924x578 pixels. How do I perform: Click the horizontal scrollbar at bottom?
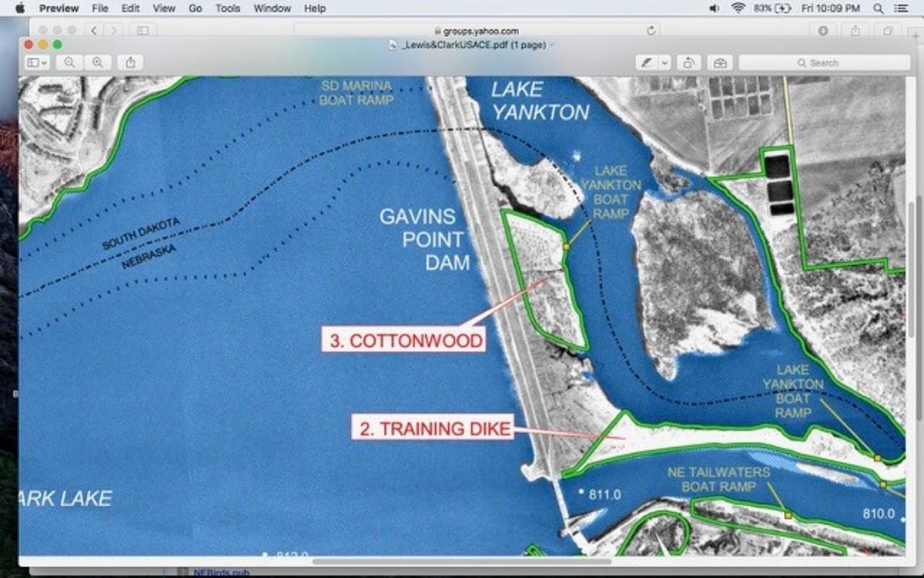[462, 561]
